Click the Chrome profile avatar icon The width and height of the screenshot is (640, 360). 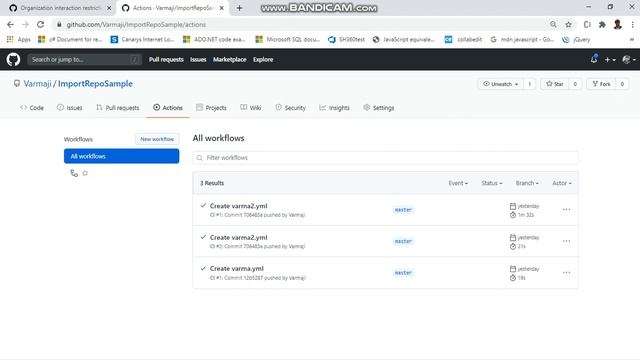click(x=618, y=24)
